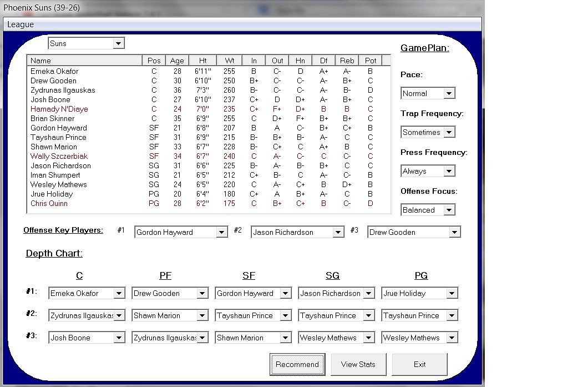588x387 pixels.
Task: Select Brian Skinner roster row
Action: 209,118
